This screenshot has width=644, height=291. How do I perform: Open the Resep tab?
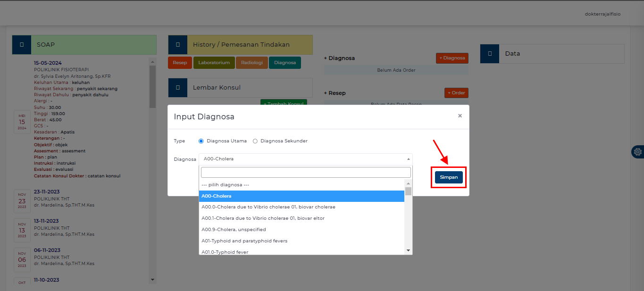[180, 63]
